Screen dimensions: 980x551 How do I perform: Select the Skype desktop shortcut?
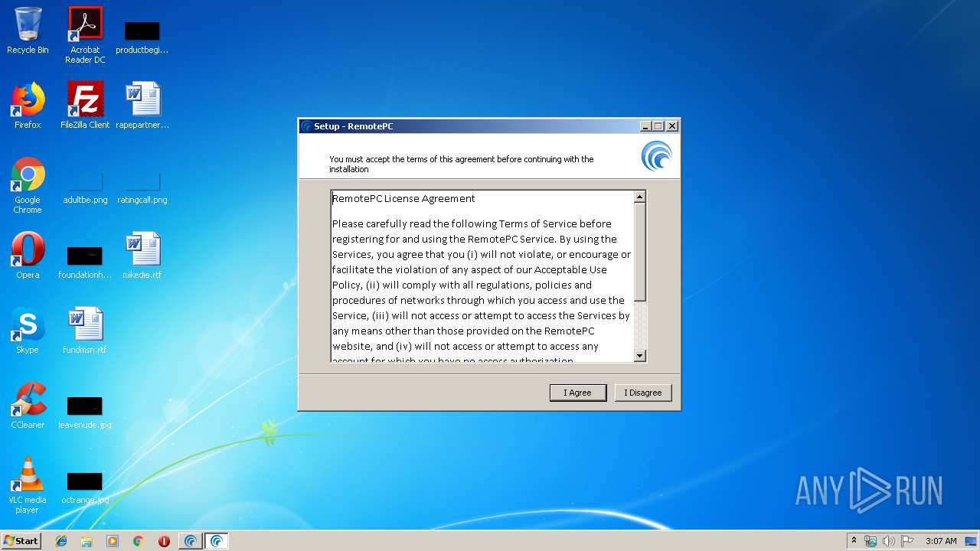click(28, 331)
